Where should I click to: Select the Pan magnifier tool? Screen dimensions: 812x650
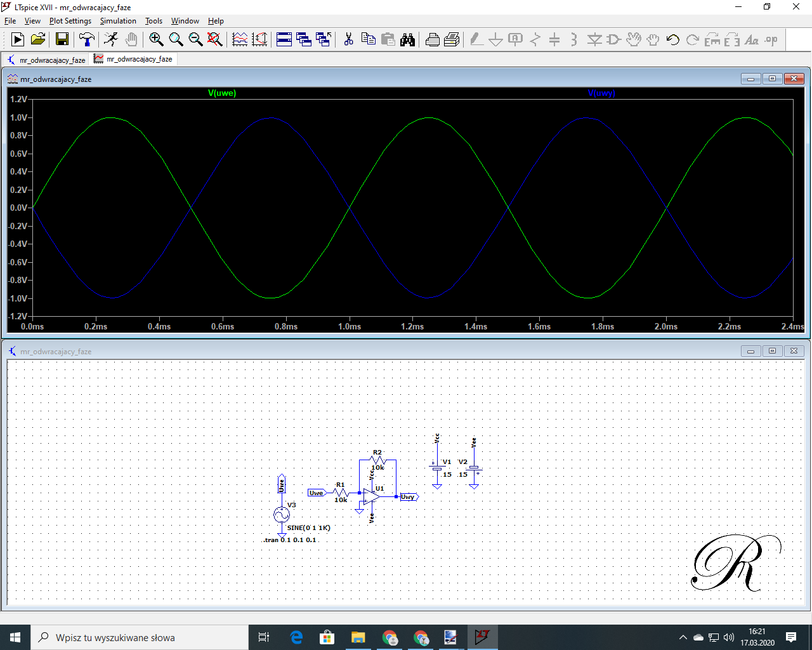(176, 39)
